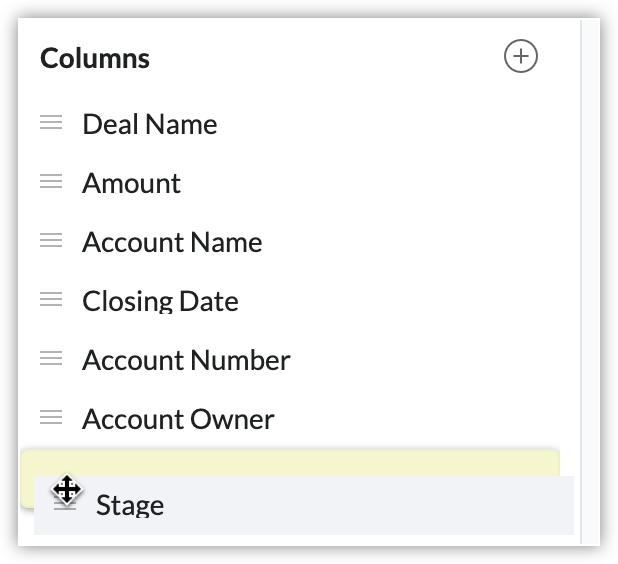Click the Stage column label

(130, 505)
